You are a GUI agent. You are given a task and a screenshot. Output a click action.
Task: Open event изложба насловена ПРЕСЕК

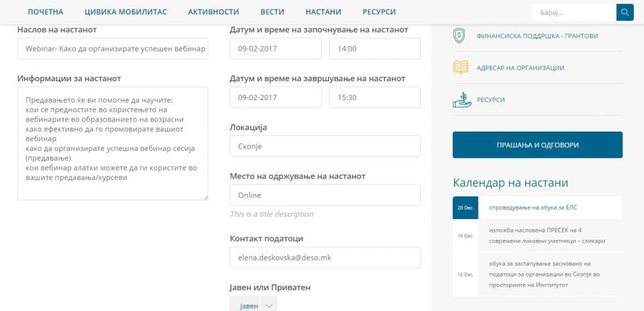[x=547, y=235]
